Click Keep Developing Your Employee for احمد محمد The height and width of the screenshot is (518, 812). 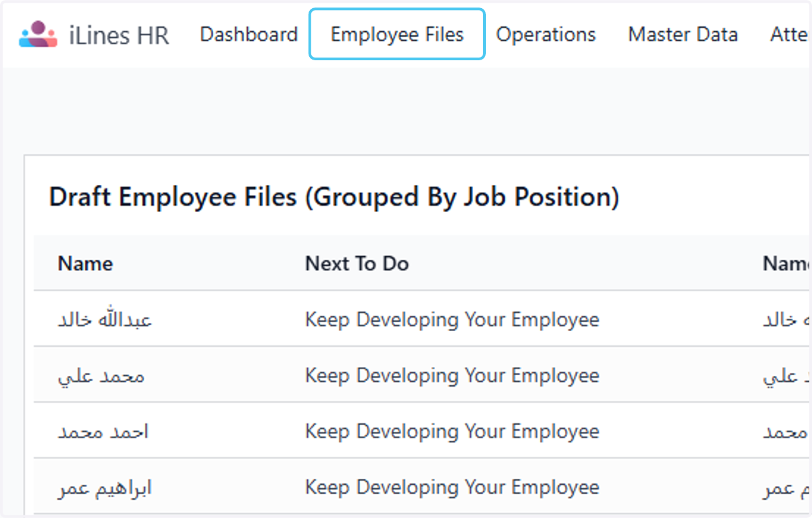(452, 431)
